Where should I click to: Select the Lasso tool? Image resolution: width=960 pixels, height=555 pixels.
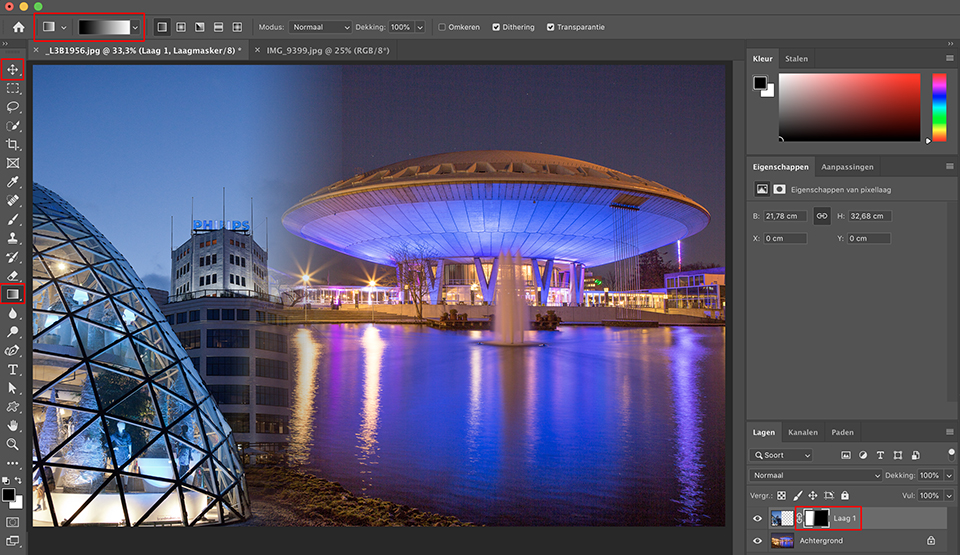tap(12, 107)
